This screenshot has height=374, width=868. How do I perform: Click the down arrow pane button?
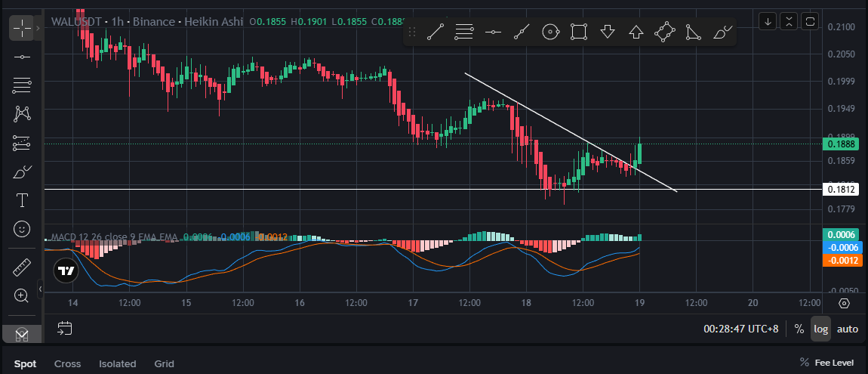(x=768, y=22)
